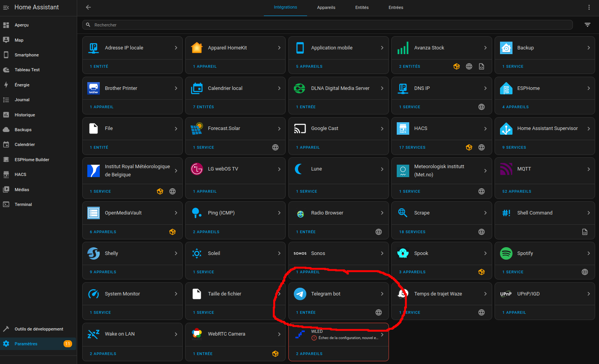Collapse the sidebar with the hamburger icon
599x364 pixels.
tap(6, 7)
